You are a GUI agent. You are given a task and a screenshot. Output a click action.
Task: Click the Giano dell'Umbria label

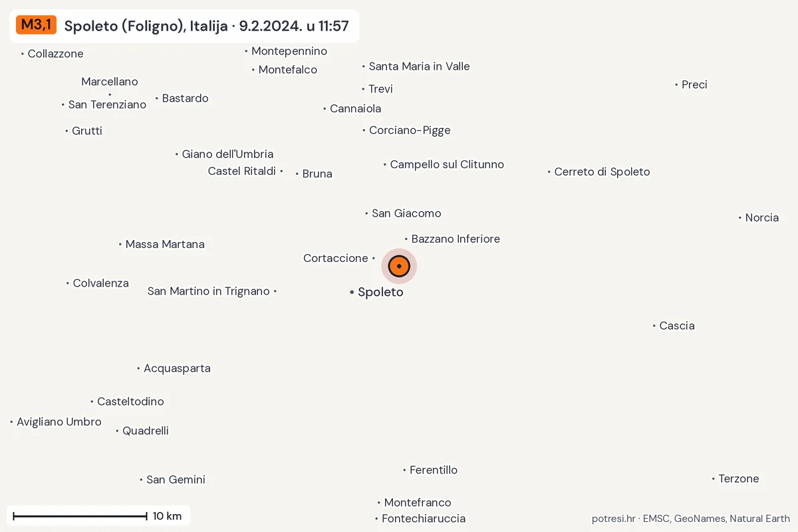228,154
